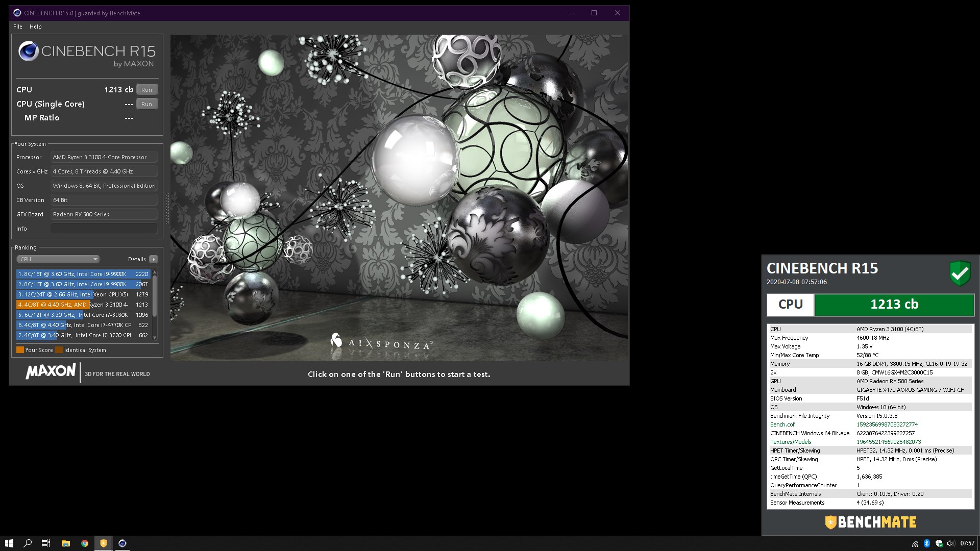980x551 pixels.
Task: Select ranking row Intel Xeon CPU 1279
Action: click(x=83, y=294)
